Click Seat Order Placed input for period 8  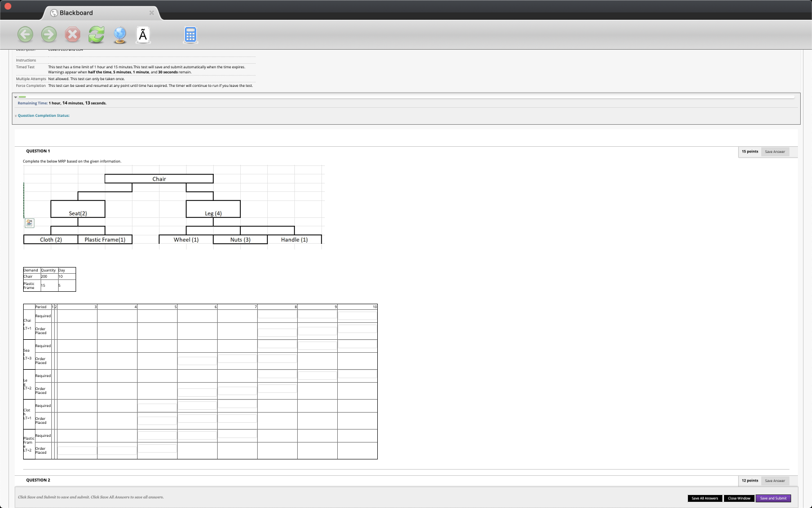(x=277, y=358)
